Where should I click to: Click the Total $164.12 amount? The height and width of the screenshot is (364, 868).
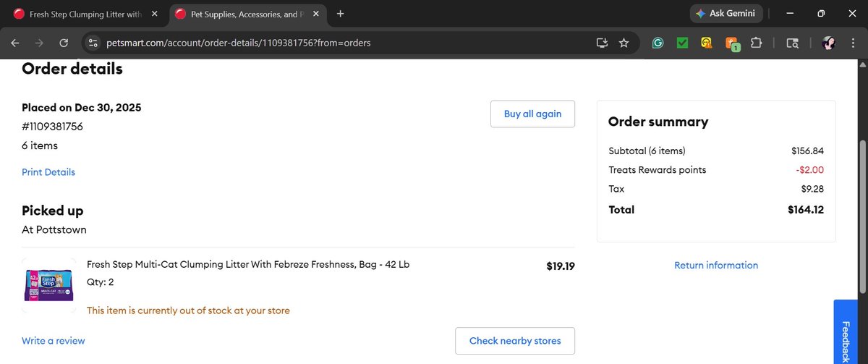pyautogui.click(x=806, y=210)
